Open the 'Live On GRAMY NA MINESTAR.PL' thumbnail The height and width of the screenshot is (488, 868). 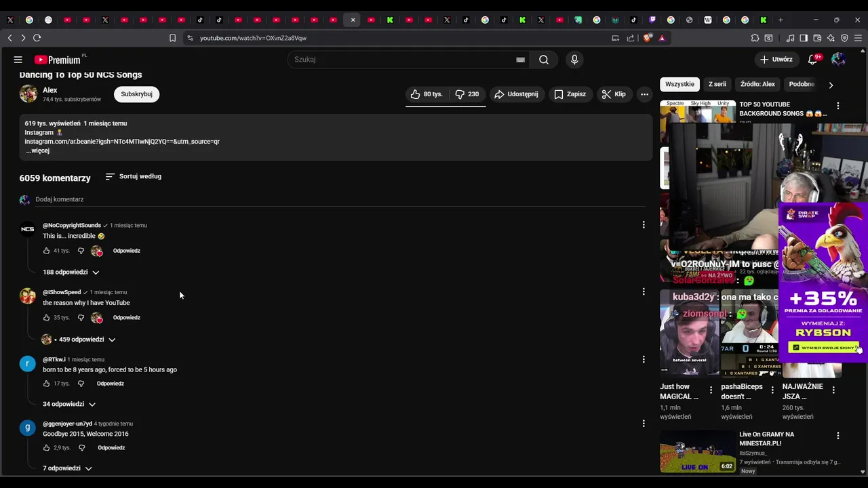[x=698, y=451]
